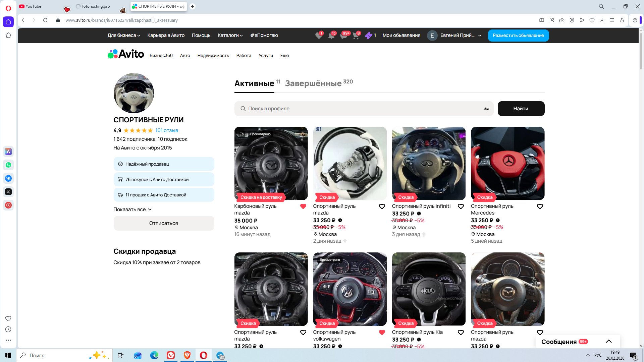Open the Недвижимость category menu
644x362 pixels.
pyautogui.click(x=213, y=56)
